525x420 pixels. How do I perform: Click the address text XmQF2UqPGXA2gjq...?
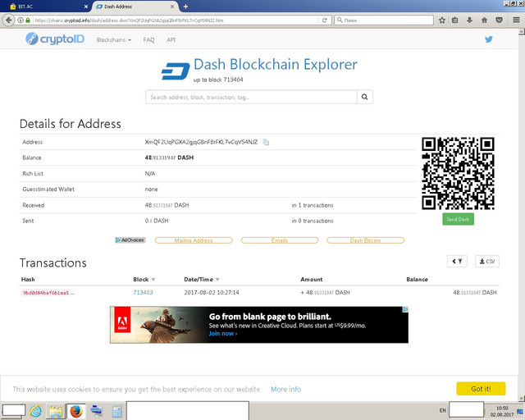[201, 142]
